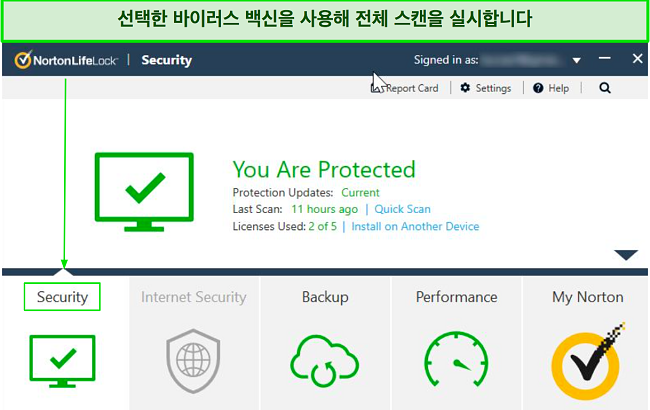Image resolution: width=650 pixels, height=410 pixels.
Task: Start a Quick Scan
Action: click(x=402, y=209)
